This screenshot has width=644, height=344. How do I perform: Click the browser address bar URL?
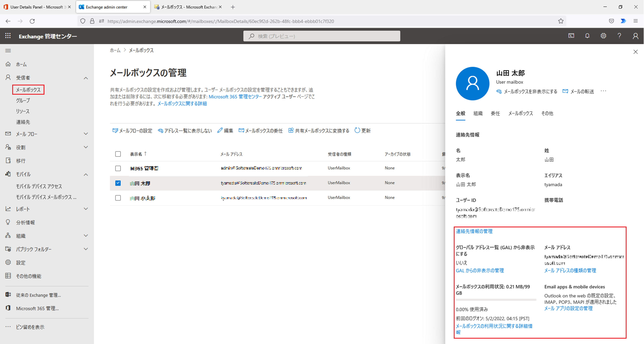coord(220,21)
